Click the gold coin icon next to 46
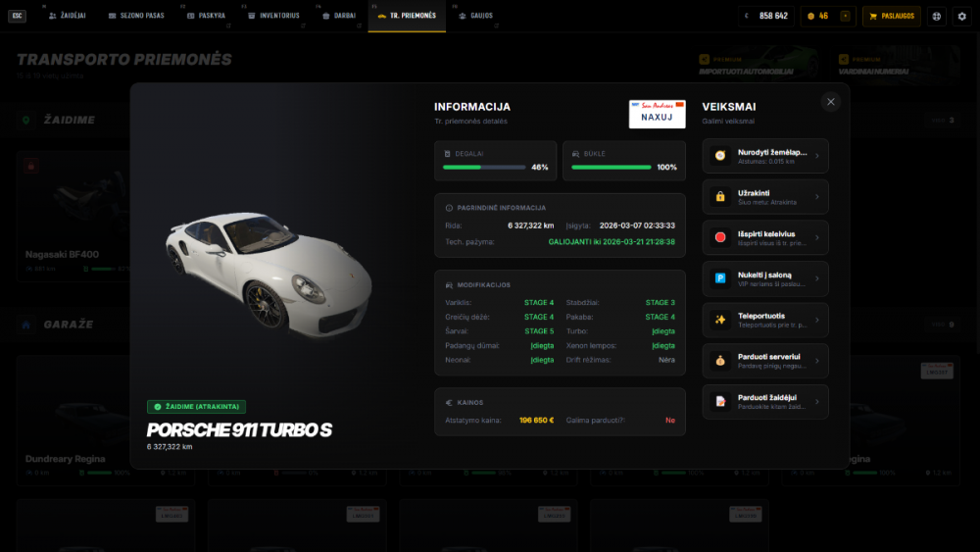Screen dimensions: 980x552 810,17
